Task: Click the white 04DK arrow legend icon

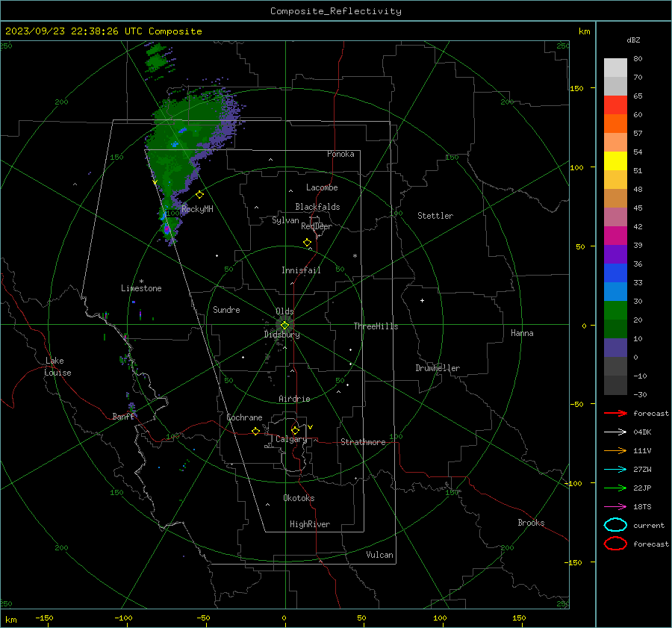Action: click(615, 432)
